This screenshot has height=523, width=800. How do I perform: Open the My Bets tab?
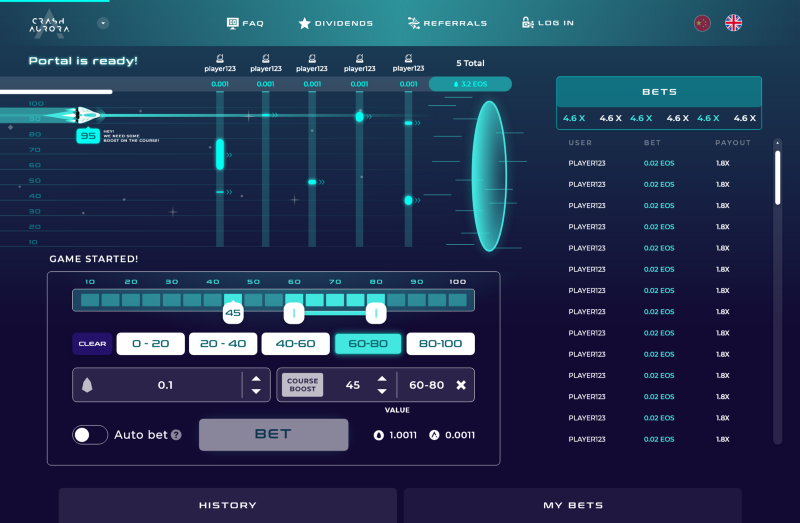[x=572, y=505]
